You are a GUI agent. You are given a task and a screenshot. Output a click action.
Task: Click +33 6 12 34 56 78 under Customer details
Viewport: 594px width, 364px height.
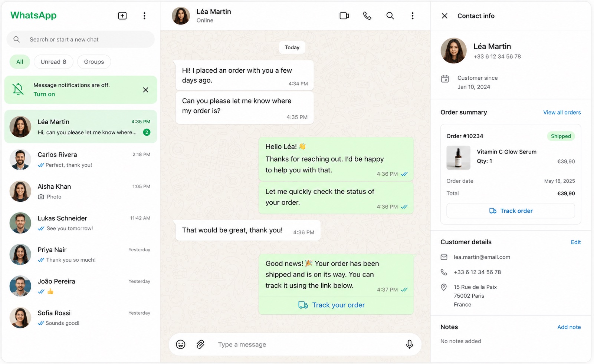pos(477,272)
